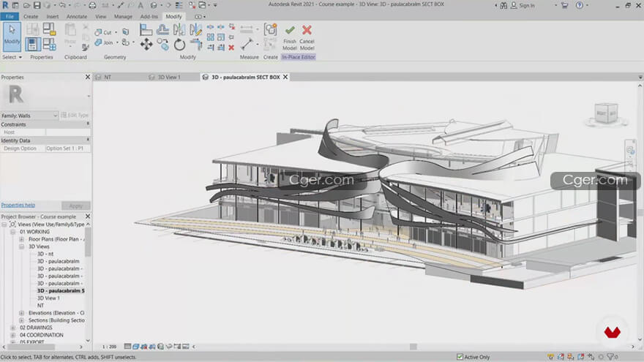
Task: Click Print in quick access toolbar
Action: pos(92,5)
